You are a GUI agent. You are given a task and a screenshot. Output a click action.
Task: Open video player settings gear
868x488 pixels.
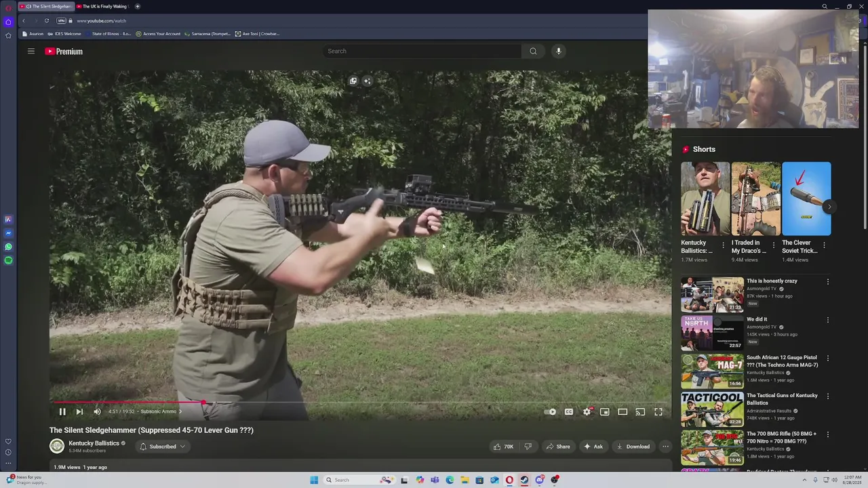(587, 411)
